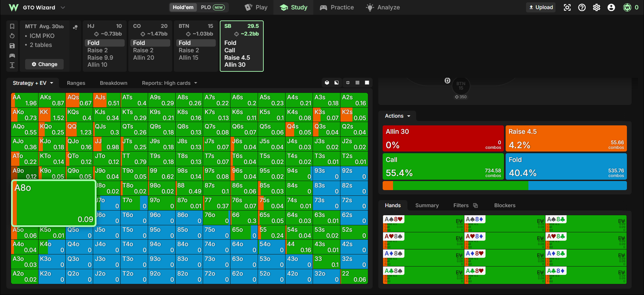
Task: Click the bookmark icon in the left sidebar
Action: pyautogui.click(x=12, y=26)
